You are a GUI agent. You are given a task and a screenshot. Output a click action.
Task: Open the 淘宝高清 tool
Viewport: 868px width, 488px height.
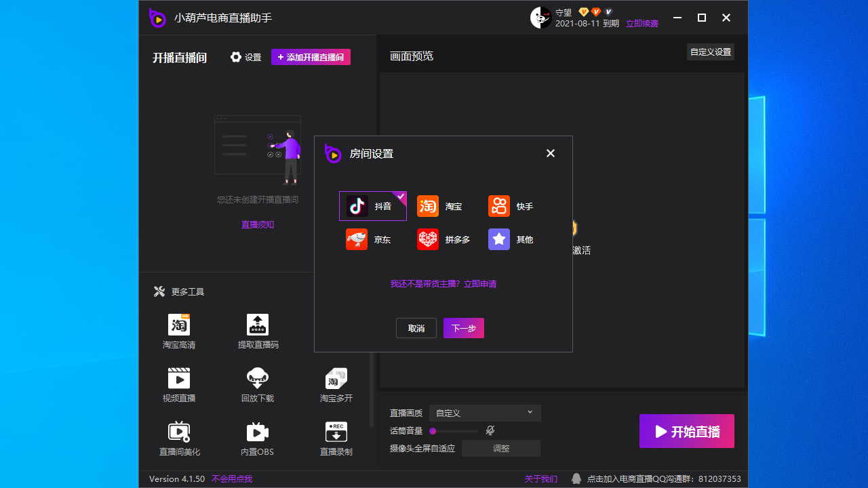178,331
